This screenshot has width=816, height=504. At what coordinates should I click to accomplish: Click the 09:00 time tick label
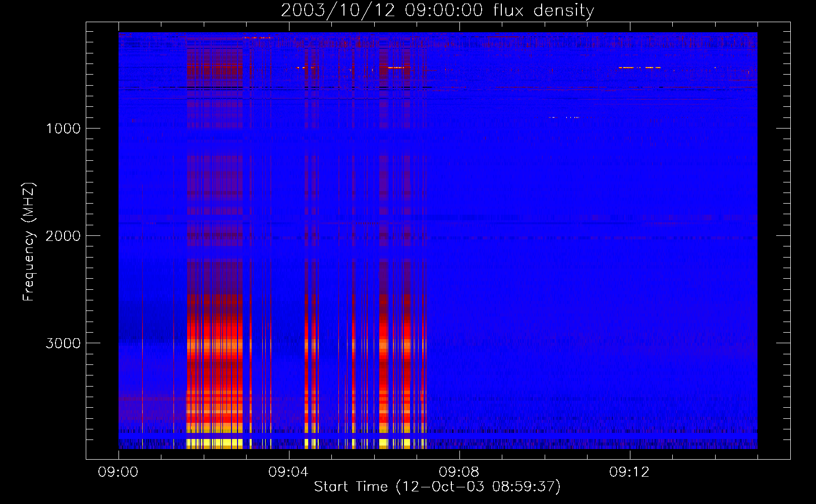click(118, 472)
